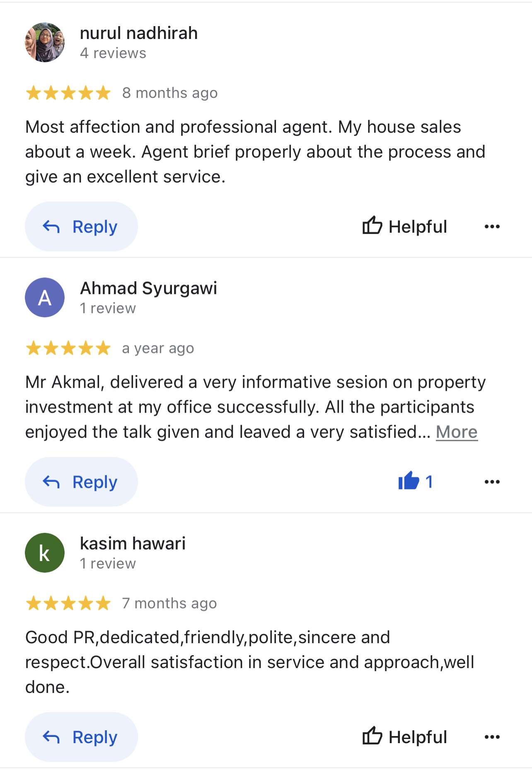Mark nurul nadhirah's review as Helpful
Image resolution: width=532 pixels, height=773 pixels.
(405, 226)
